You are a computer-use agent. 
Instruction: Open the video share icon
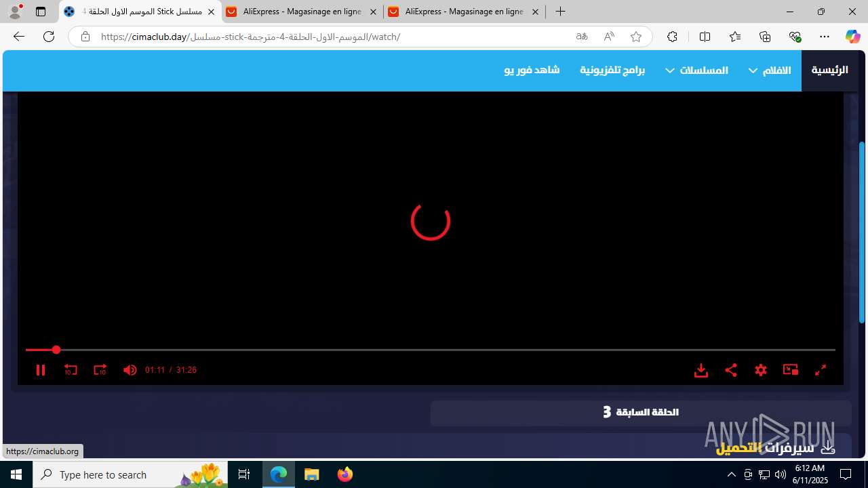(x=731, y=370)
